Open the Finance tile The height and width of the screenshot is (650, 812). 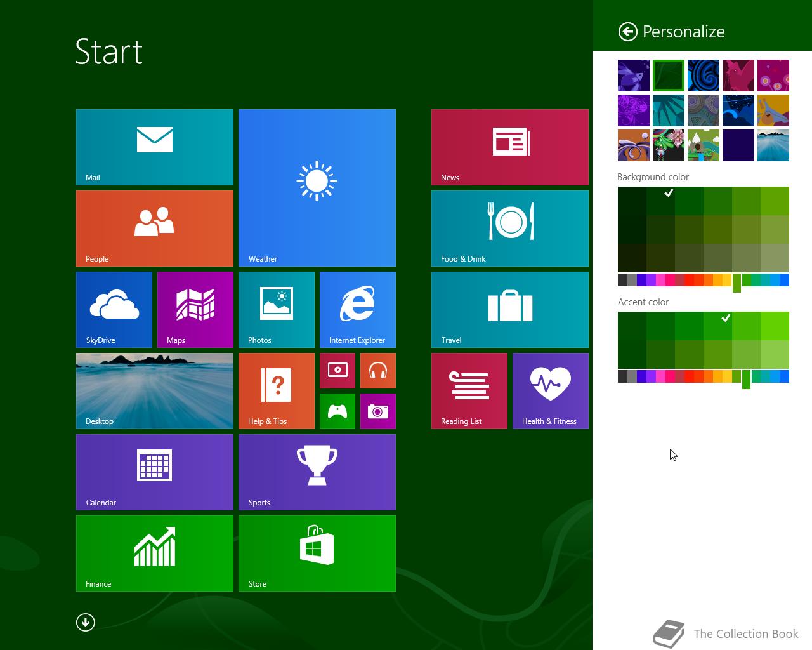coord(155,554)
